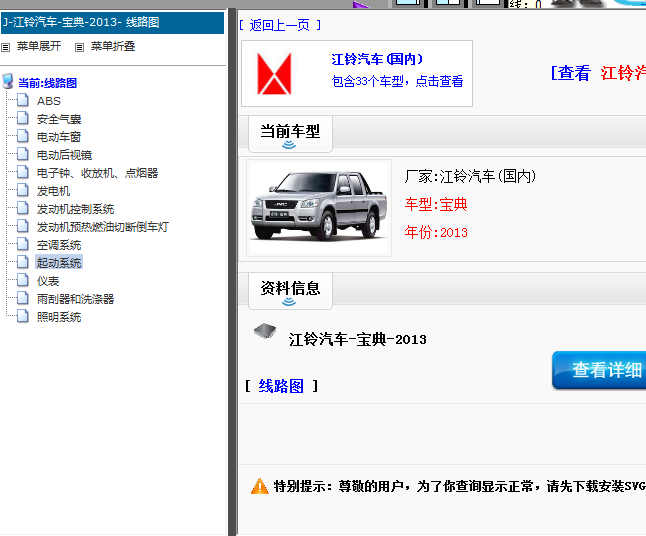Screen dimensions: 646x536
Task: Click document icon beside 照明系统
Action: pos(23,316)
